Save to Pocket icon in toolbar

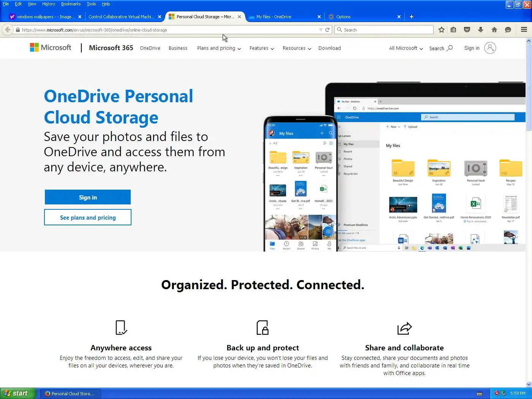pos(467,30)
